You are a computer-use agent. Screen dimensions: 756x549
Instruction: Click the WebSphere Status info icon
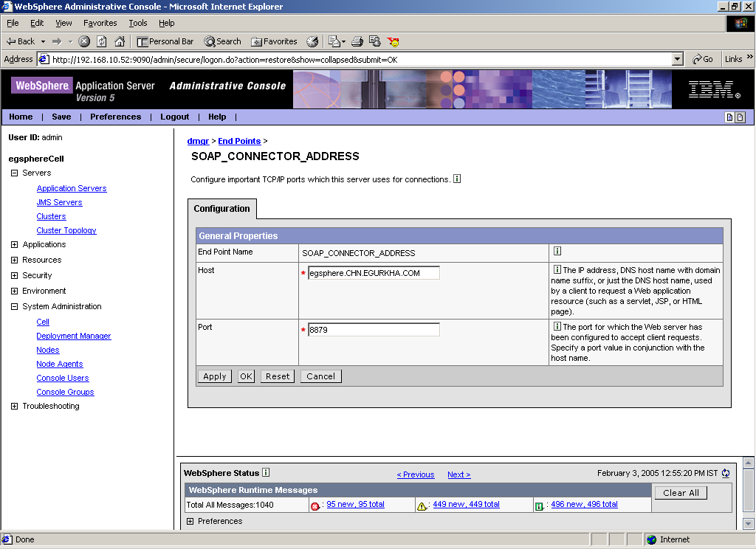(266, 472)
